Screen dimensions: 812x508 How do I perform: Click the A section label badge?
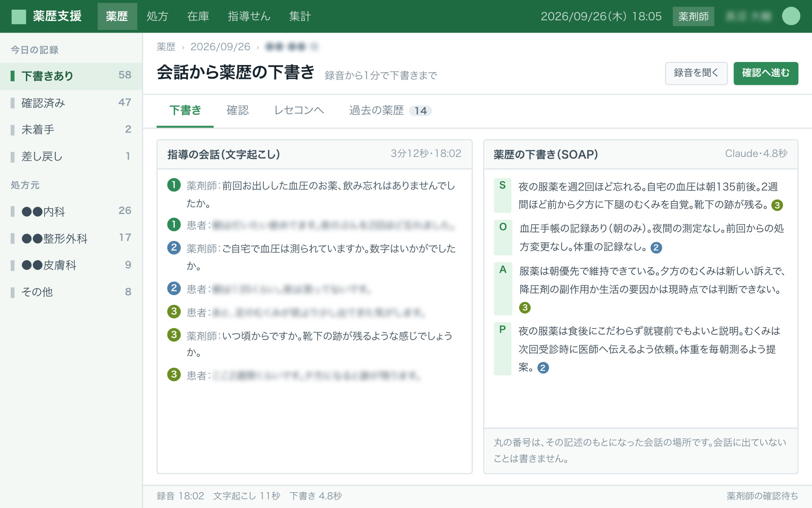[x=502, y=289]
